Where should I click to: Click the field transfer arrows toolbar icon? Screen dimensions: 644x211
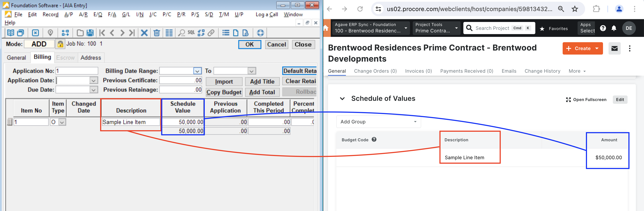(x=65, y=33)
